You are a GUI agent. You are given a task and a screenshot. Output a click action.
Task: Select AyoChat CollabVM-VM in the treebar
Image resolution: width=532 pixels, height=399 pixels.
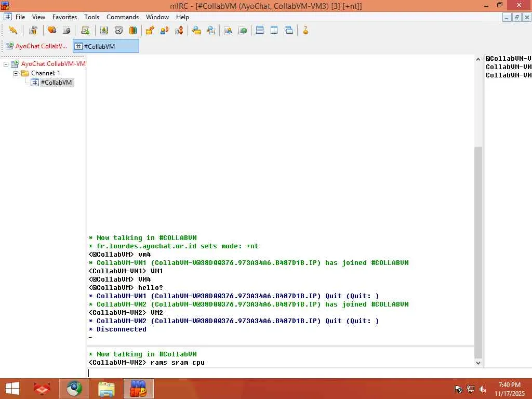[53, 64]
